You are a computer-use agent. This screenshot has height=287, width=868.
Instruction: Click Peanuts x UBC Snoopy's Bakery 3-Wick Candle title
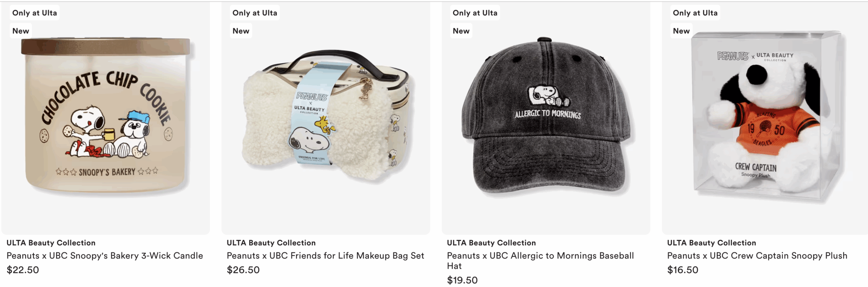(105, 255)
